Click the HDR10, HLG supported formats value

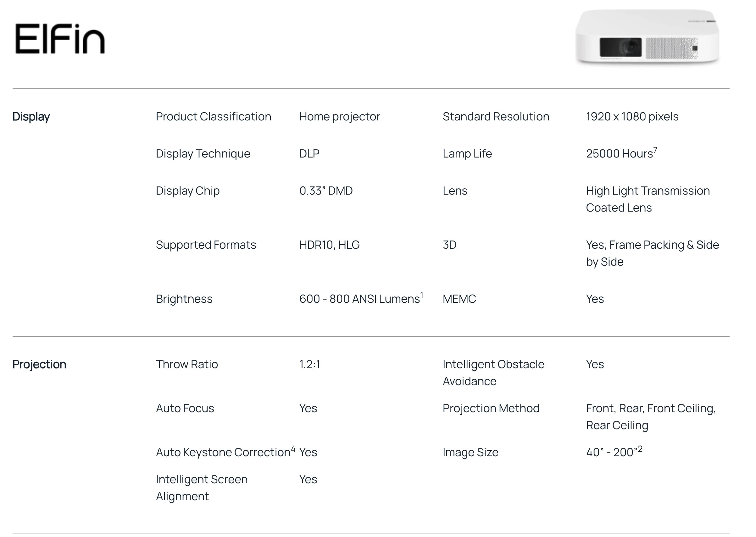329,245
